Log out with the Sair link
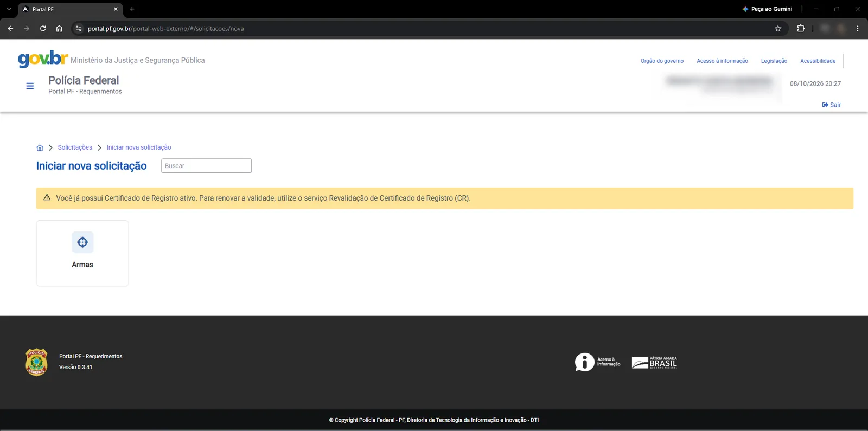 (x=831, y=105)
